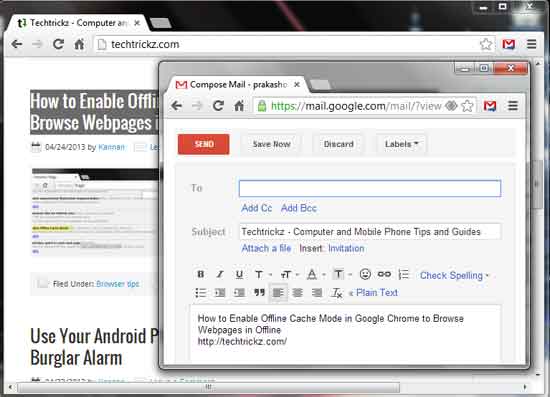Open the Labels dropdown
Image resolution: width=550 pixels, height=397 pixels.
point(402,144)
